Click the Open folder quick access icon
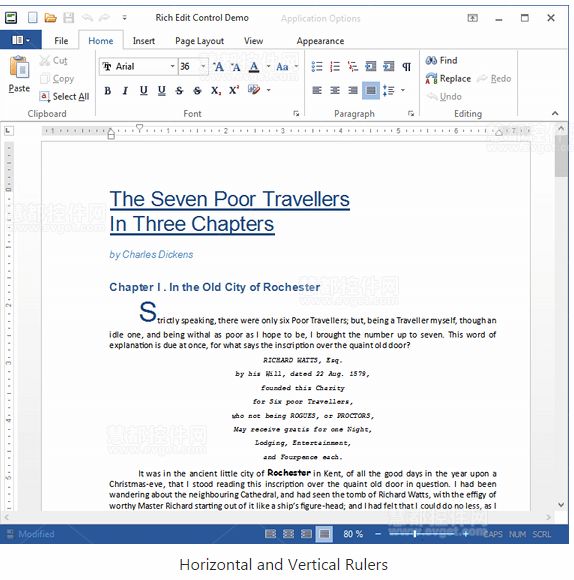Image resolution: width=574 pixels, height=580 pixels. coord(50,17)
